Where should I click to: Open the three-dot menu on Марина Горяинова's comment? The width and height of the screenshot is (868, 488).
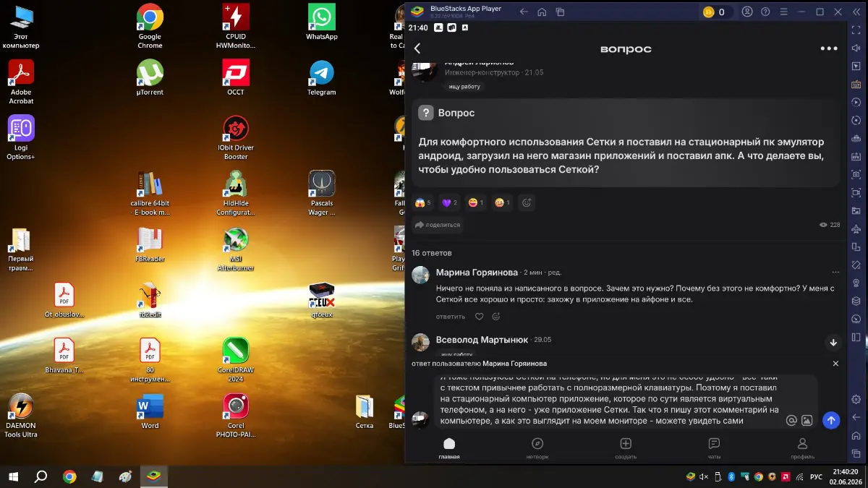pyautogui.click(x=835, y=273)
